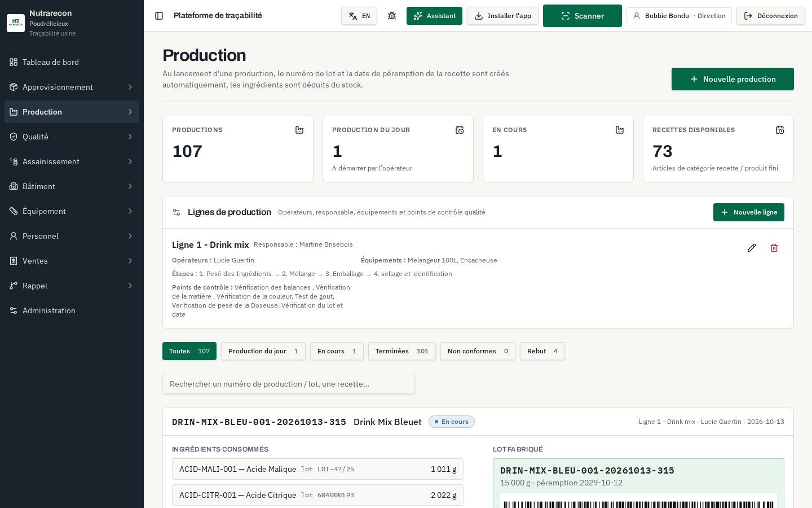Click the ACID-MALI-001 Acide Malique row

click(317, 469)
